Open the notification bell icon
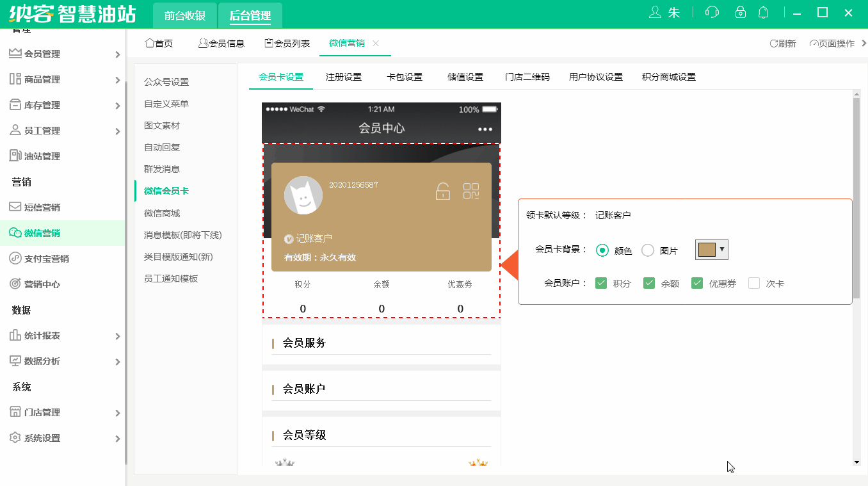The width and height of the screenshot is (868, 486). tap(763, 12)
